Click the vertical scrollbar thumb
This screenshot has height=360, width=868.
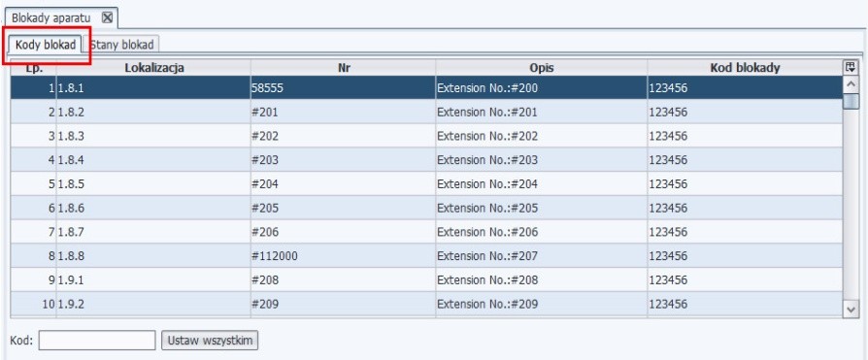click(851, 102)
